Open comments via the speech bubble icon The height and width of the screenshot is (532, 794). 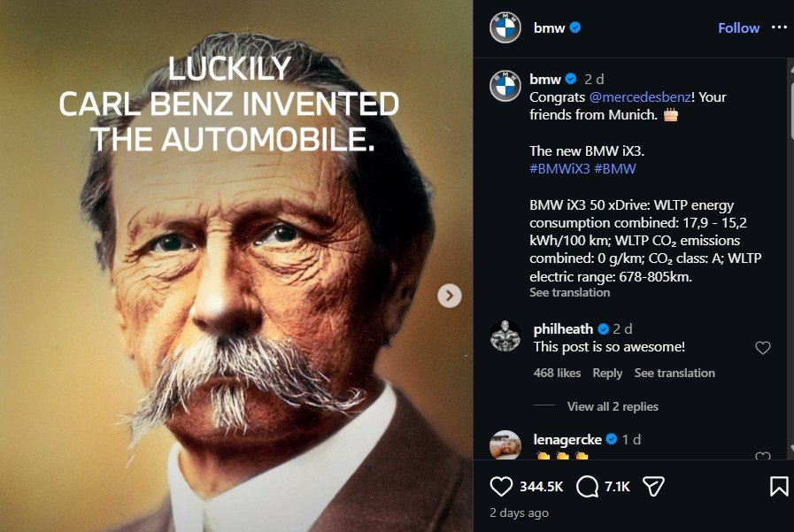click(587, 486)
